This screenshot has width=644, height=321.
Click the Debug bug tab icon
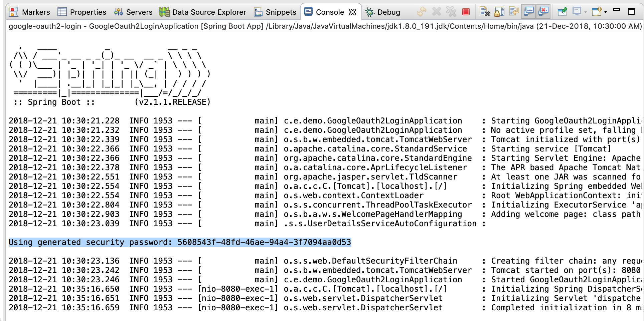[369, 12]
